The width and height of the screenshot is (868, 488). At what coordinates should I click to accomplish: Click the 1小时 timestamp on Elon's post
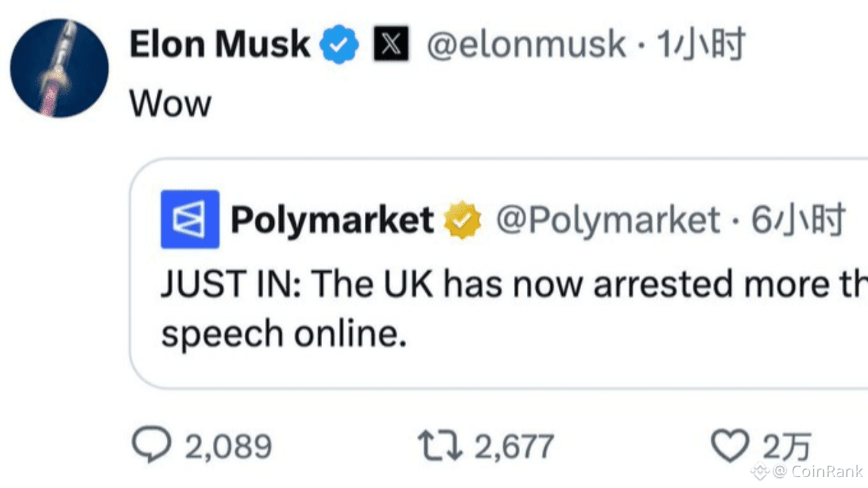[701, 45]
